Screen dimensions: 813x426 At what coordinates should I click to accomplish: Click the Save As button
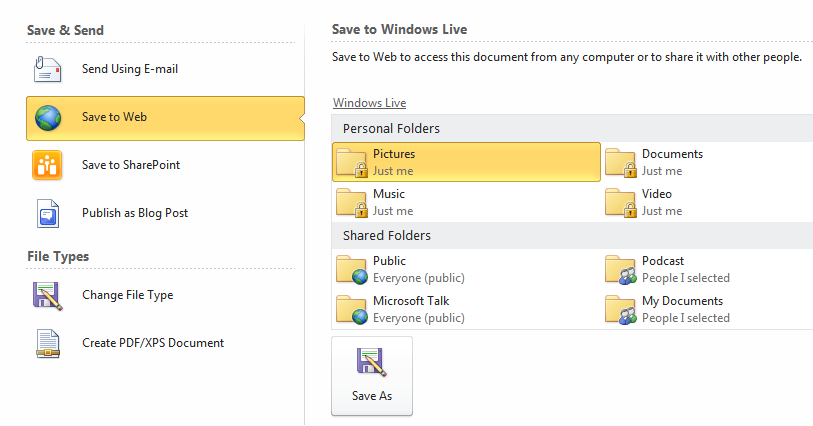372,376
